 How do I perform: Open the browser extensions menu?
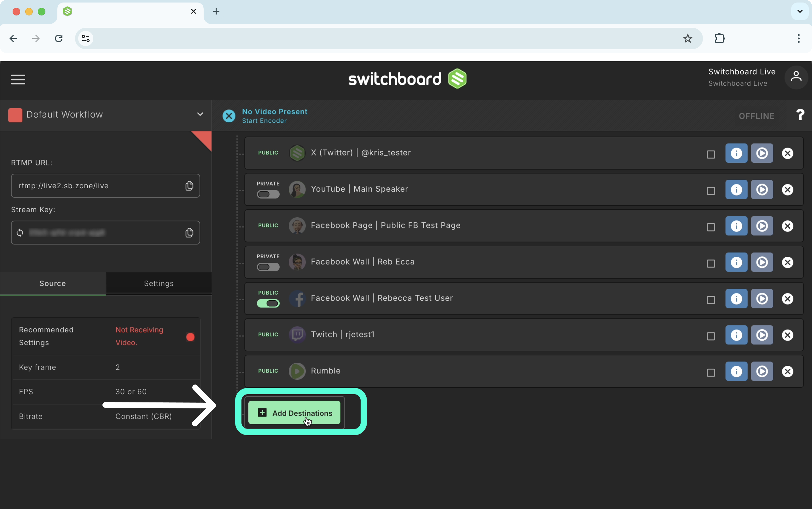click(x=720, y=38)
